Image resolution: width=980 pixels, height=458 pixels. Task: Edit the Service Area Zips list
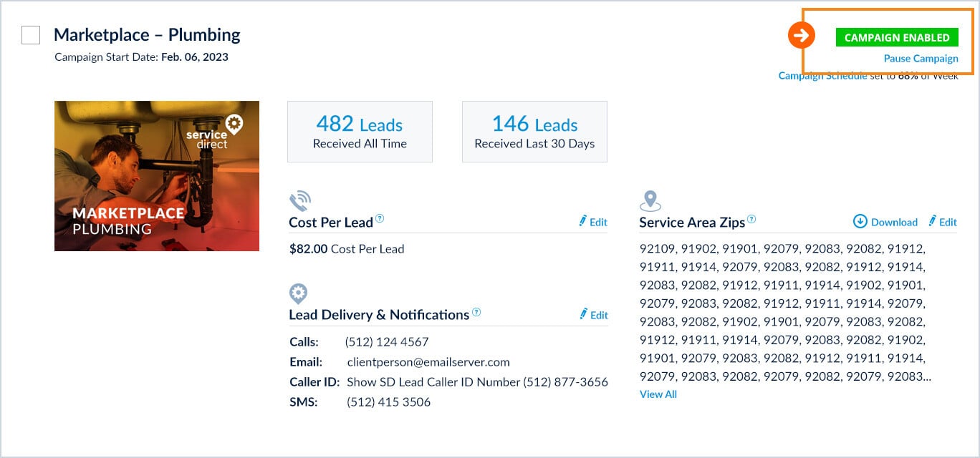click(943, 222)
